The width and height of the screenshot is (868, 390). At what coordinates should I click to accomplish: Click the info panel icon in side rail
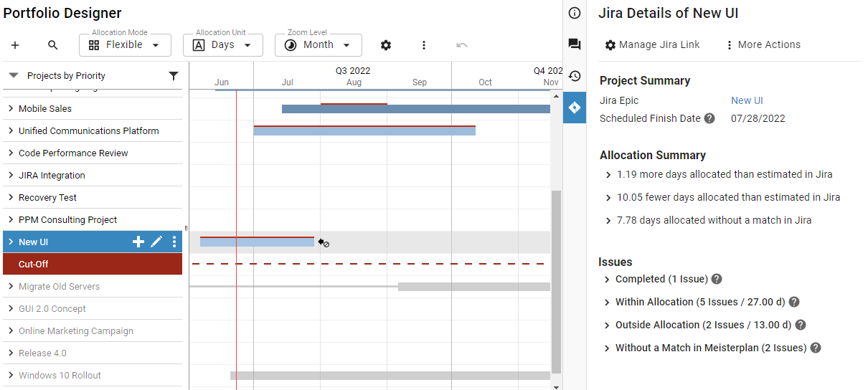[575, 13]
